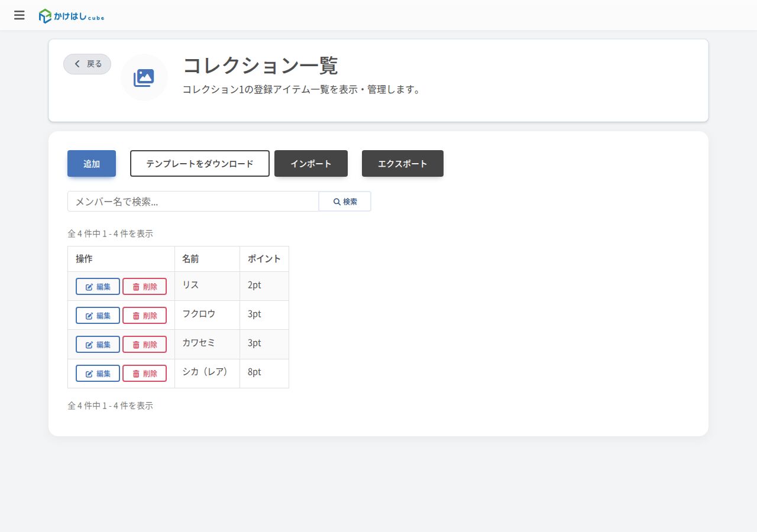Select the フクロウ name cell
757x532 pixels.
coord(207,315)
